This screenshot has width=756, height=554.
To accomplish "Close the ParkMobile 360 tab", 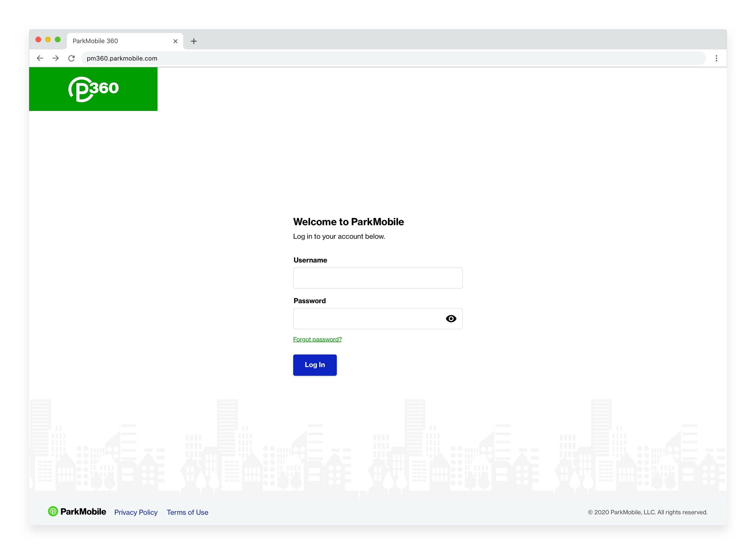I will pyautogui.click(x=175, y=41).
